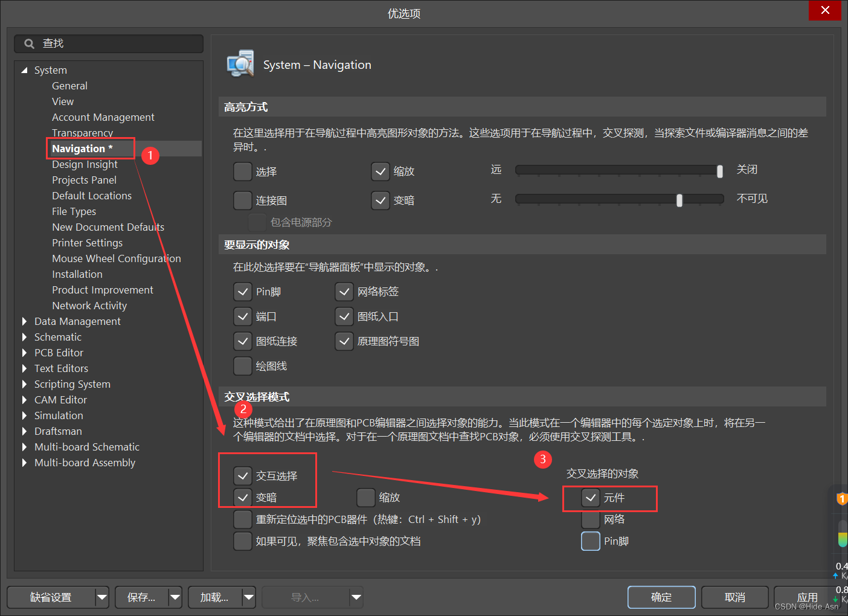The width and height of the screenshot is (848, 616).
Task: Open the View preferences page
Action: tap(63, 101)
